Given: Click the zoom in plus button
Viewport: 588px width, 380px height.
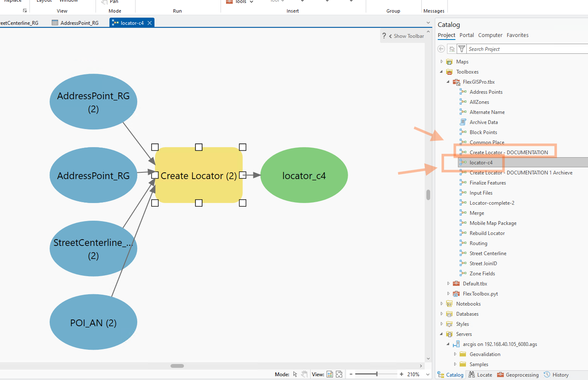Looking at the screenshot, I should (x=401, y=374).
